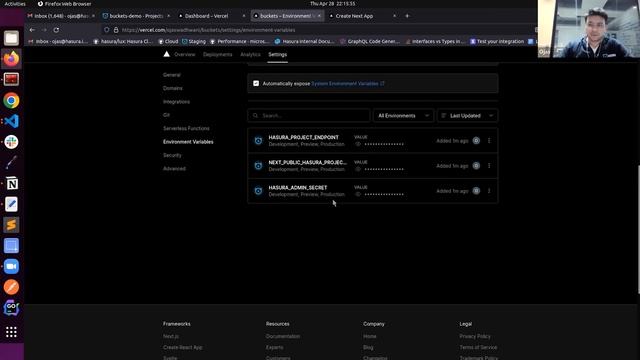Open Security settings section
The image size is (640, 360).
pos(172,155)
